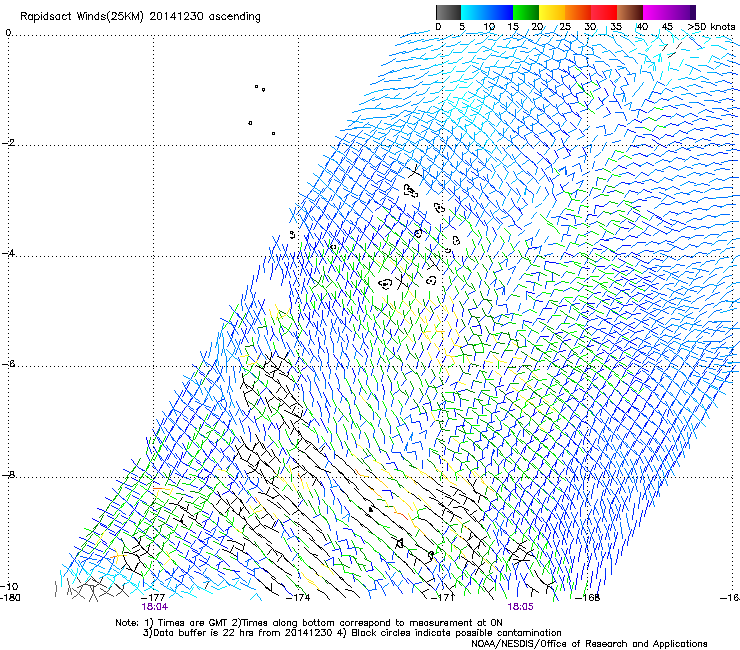Click the '25' legend tick label
The image size is (740, 650).
point(565,26)
